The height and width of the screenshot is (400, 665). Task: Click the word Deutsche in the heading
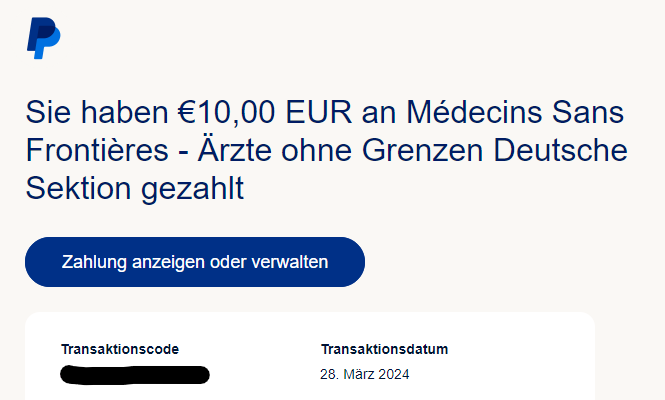click(x=567, y=150)
